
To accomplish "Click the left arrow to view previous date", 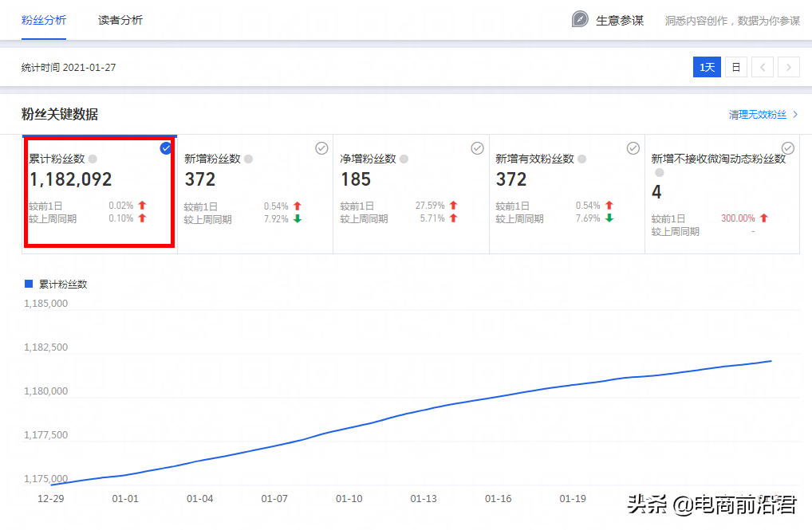I will [x=763, y=67].
